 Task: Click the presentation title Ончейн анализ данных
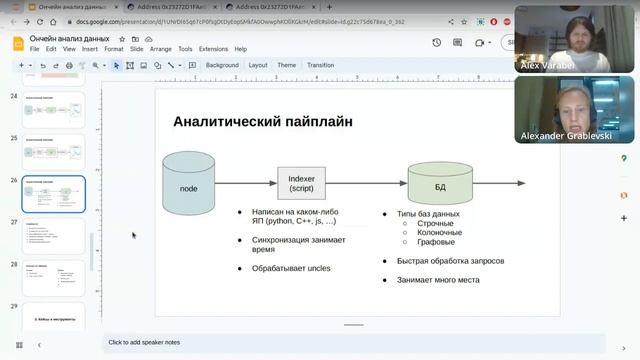tap(69, 39)
